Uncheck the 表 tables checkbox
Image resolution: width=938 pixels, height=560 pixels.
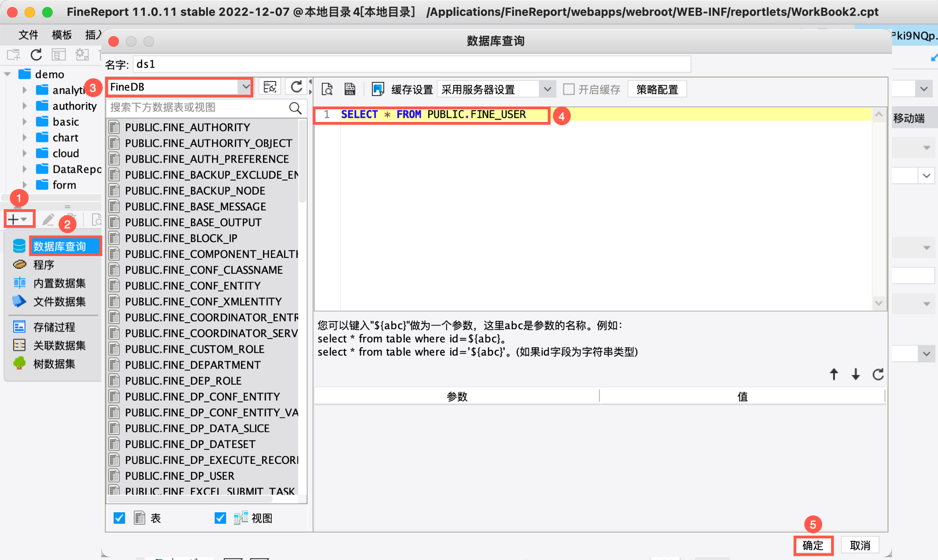[120, 518]
